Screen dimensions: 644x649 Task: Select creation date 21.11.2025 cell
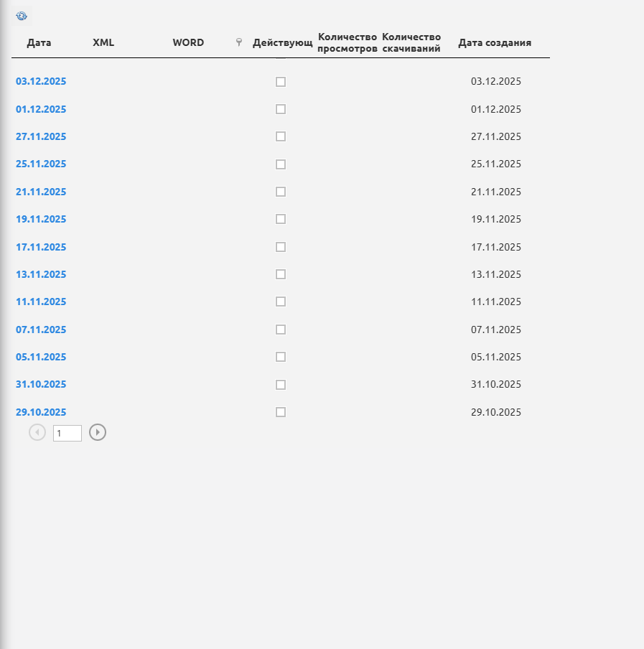coord(496,192)
